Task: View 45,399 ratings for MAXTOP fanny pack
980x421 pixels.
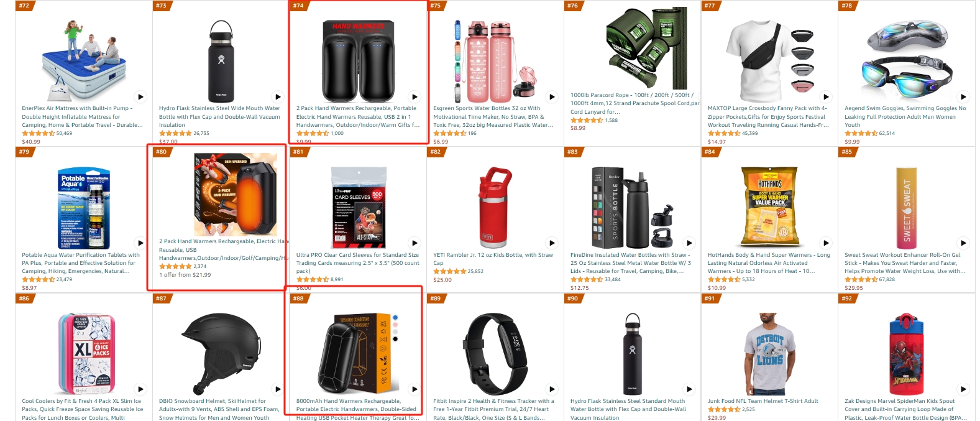Action: [749, 133]
